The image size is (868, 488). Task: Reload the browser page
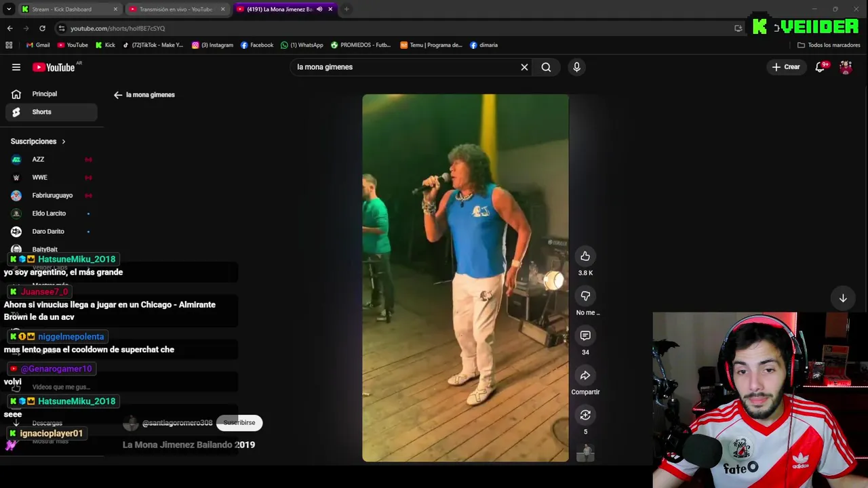tap(42, 28)
